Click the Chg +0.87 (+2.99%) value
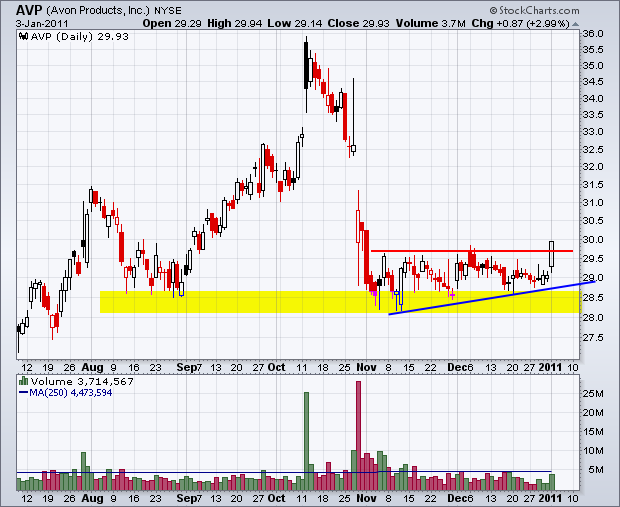Viewport: 620px width, 507px height. point(520,24)
